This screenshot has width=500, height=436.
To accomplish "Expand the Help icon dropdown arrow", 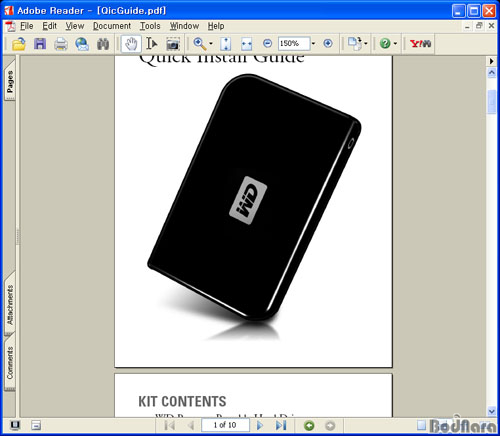I will tap(395, 44).
